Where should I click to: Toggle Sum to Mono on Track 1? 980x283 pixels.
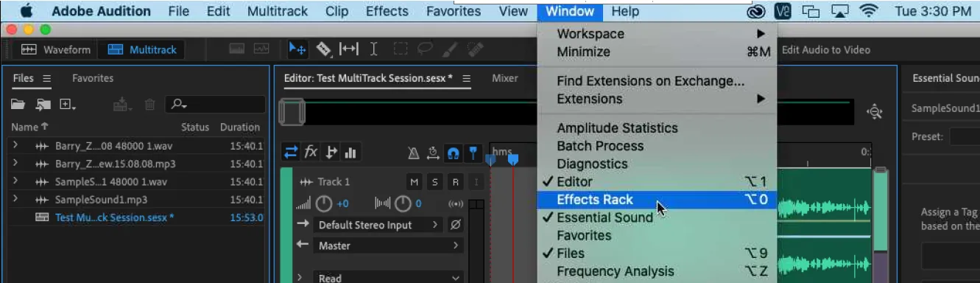456,204
